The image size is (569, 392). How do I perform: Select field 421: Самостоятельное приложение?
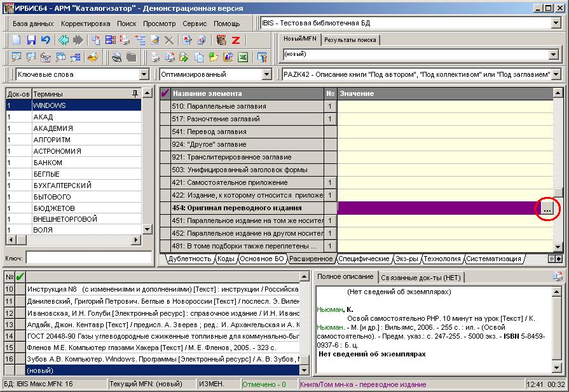pos(247,182)
